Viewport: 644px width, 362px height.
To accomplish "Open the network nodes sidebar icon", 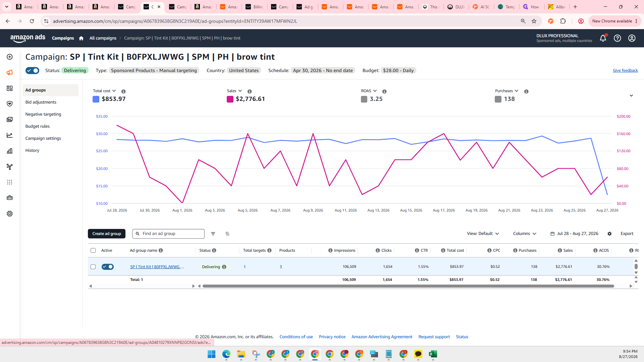I will [x=10, y=167].
